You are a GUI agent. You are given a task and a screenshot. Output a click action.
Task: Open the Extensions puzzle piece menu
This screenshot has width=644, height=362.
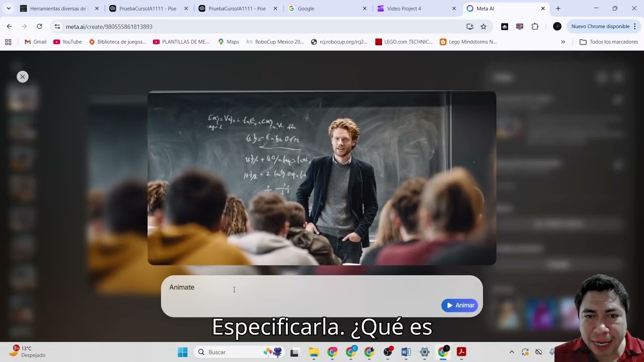point(535,26)
